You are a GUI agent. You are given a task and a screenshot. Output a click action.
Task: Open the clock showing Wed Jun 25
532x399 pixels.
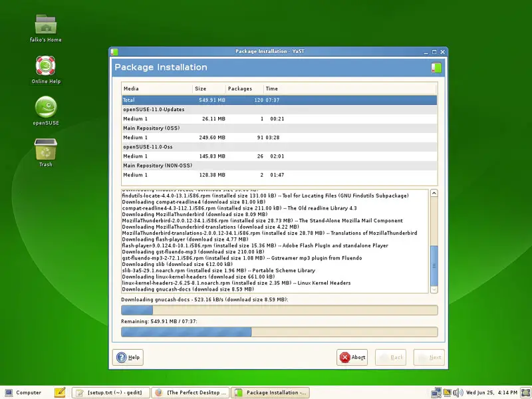[x=491, y=392]
